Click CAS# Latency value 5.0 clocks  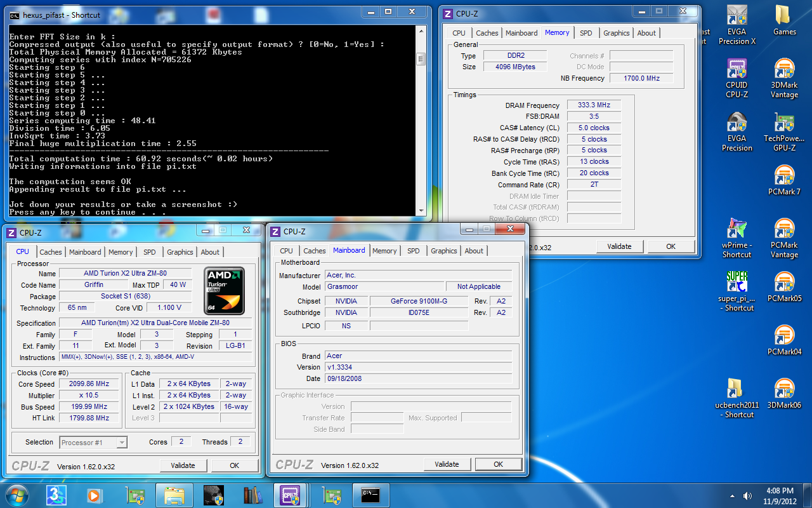pyautogui.click(x=594, y=128)
